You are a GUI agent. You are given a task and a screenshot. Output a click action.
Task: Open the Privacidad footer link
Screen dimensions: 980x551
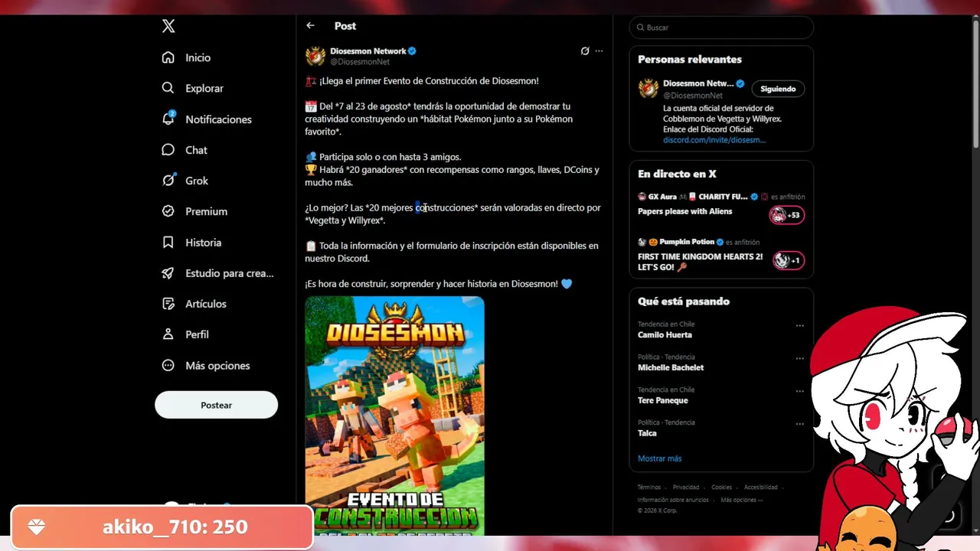(x=686, y=487)
